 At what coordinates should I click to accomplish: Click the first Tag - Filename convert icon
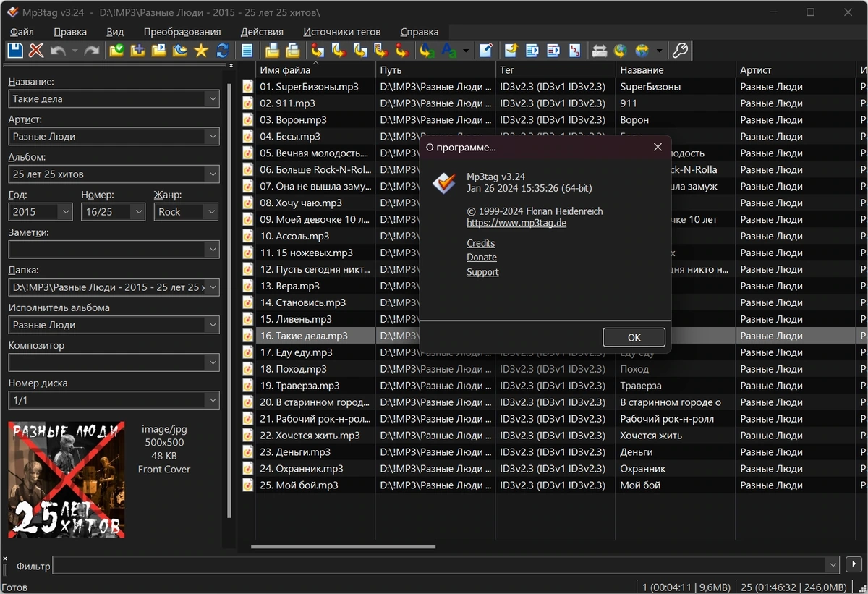317,51
